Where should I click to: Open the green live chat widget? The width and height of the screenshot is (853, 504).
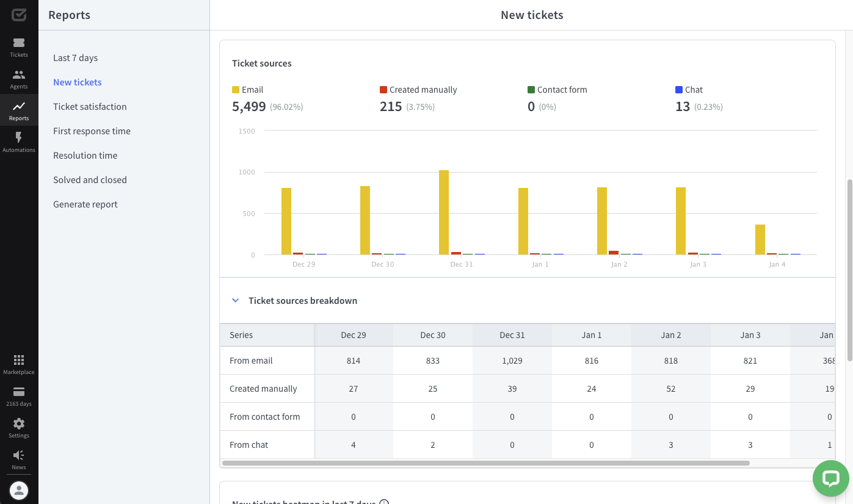point(830,478)
